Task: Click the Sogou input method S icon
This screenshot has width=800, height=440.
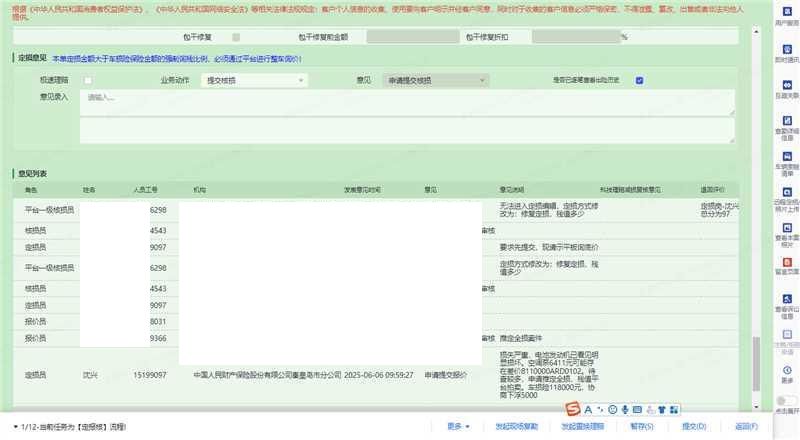Action: point(573,409)
